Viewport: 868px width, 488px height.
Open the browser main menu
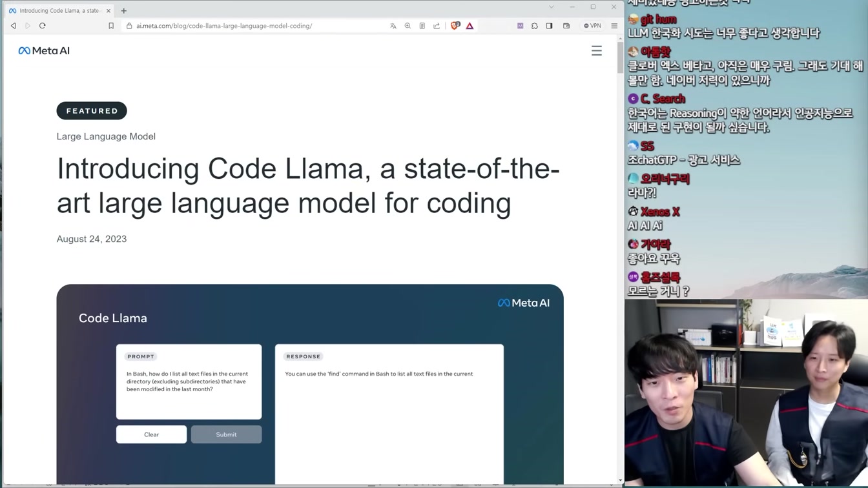point(614,26)
